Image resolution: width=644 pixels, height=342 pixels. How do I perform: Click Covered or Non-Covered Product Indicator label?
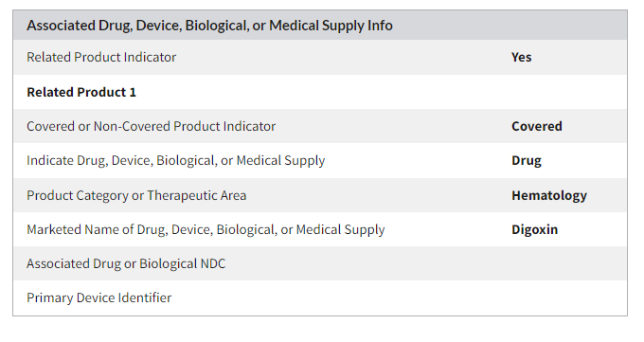(152, 126)
